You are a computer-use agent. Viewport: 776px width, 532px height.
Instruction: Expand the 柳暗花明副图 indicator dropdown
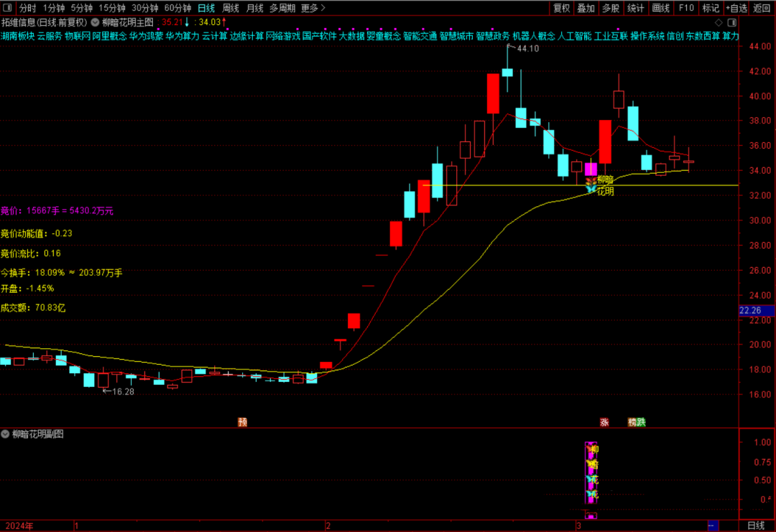(x=6, y=434)
